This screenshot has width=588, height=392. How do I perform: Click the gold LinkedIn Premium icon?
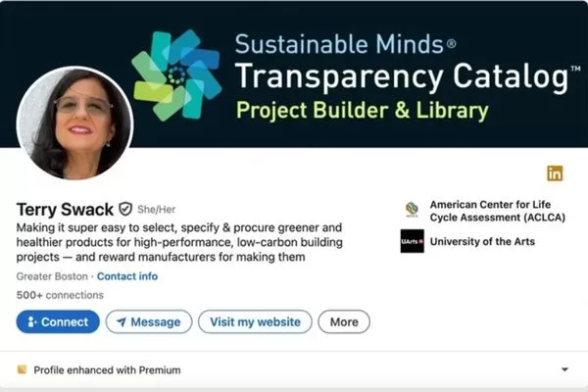coord(555,173)
